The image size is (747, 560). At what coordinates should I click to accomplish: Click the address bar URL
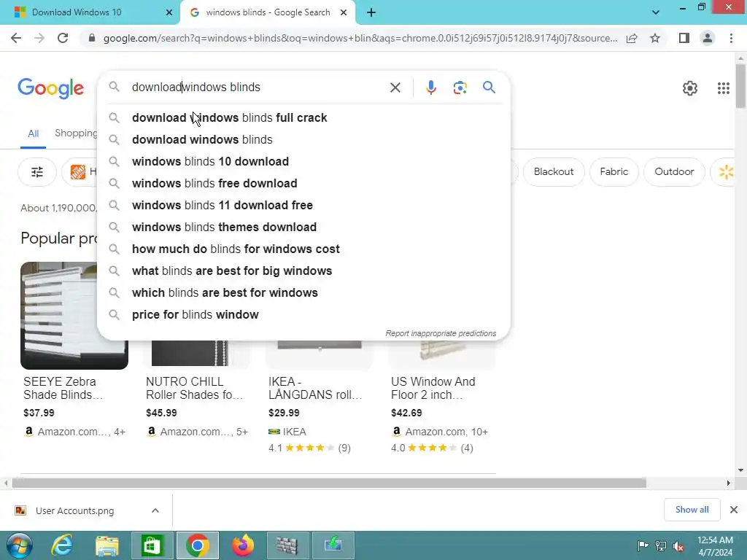point(360,38)
